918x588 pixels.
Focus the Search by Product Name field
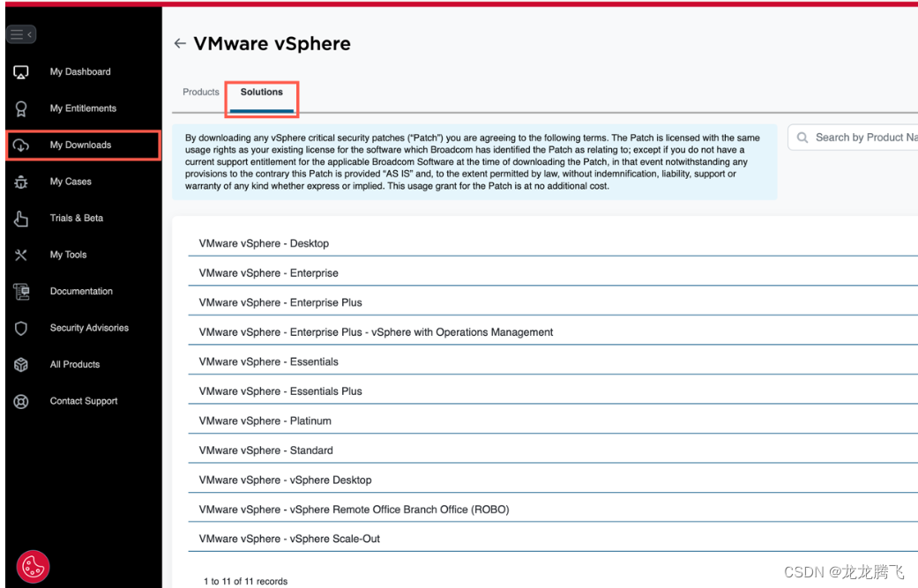(853, 138)
